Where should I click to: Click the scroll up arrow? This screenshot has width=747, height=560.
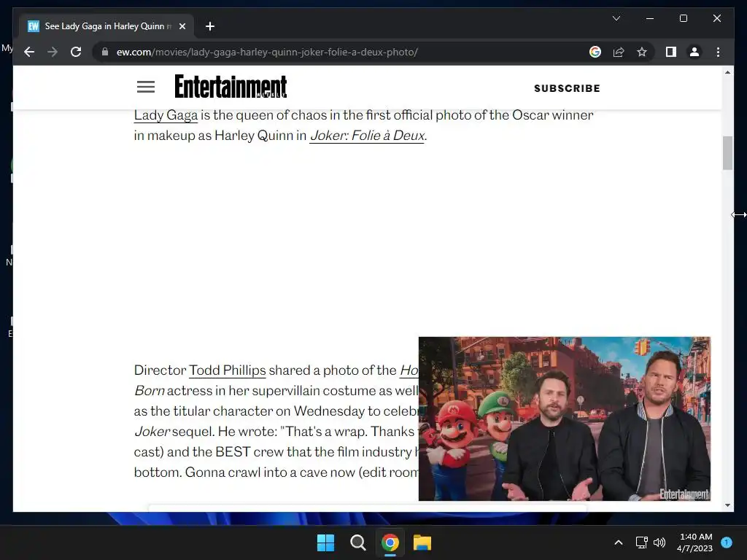click(727, 72)
